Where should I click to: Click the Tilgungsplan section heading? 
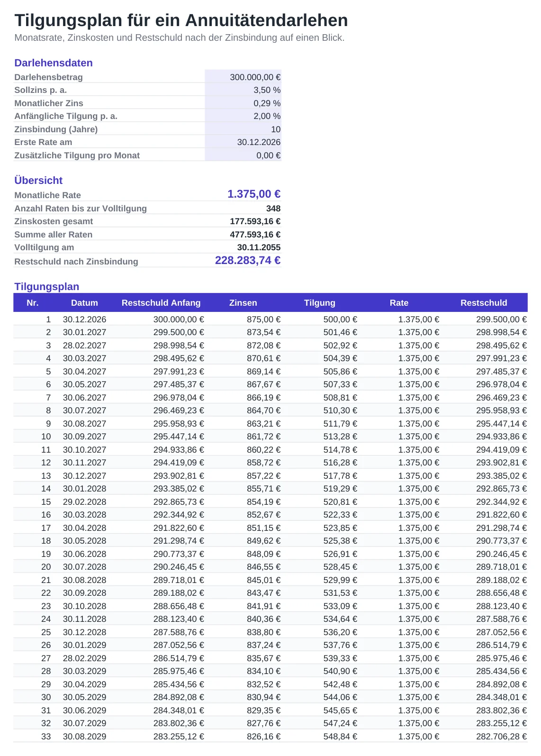46,287
